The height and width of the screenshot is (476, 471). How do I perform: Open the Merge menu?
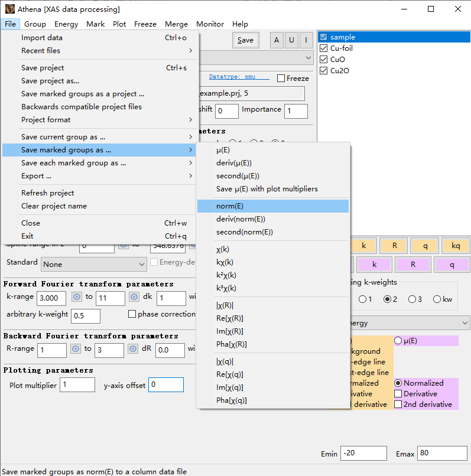click(176, 24)
